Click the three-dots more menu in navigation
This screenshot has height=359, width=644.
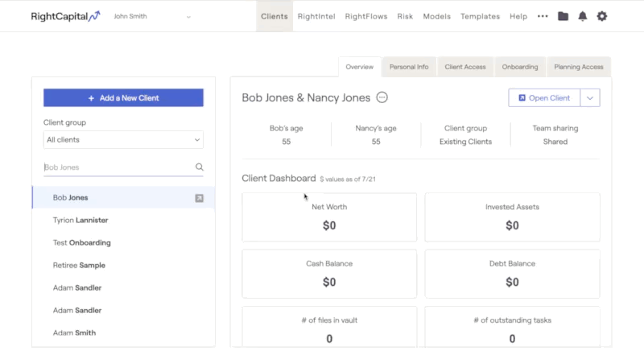tap(543, 16)
